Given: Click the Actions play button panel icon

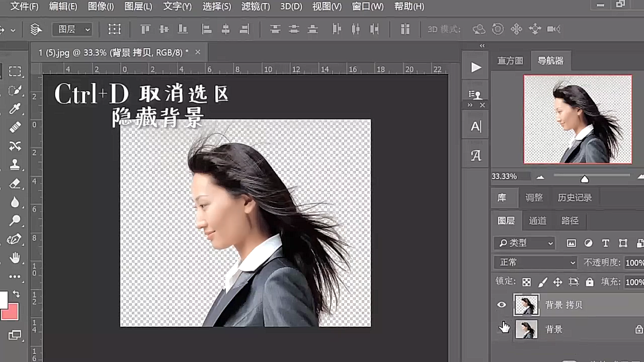Looking at the screenshot, I should click(x=475, y=67).
